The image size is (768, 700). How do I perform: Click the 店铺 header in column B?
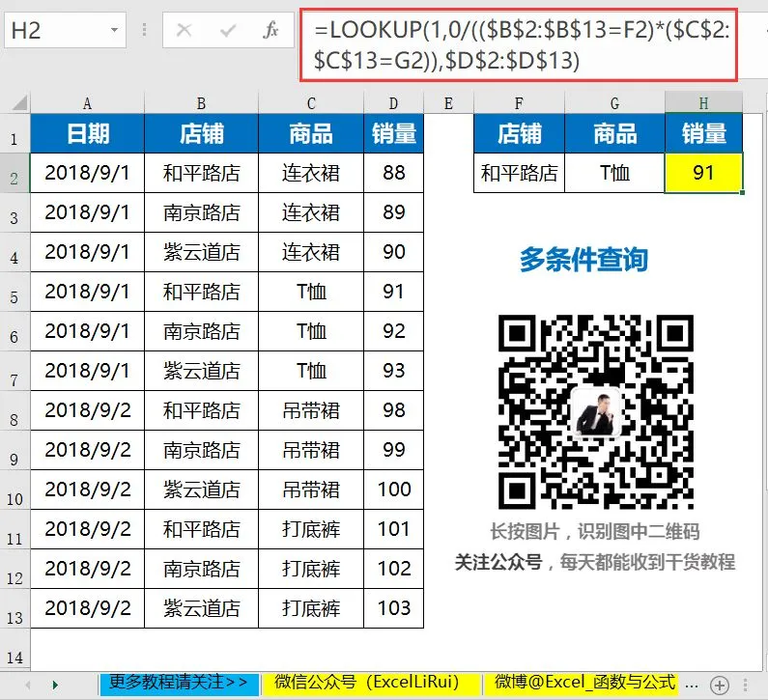pos(201,133)
